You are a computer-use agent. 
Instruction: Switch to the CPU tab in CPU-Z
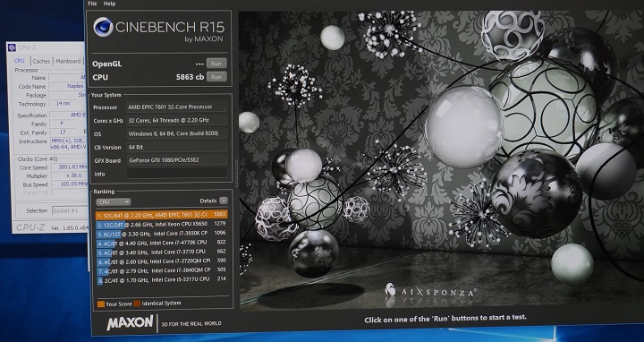(20, 61)
